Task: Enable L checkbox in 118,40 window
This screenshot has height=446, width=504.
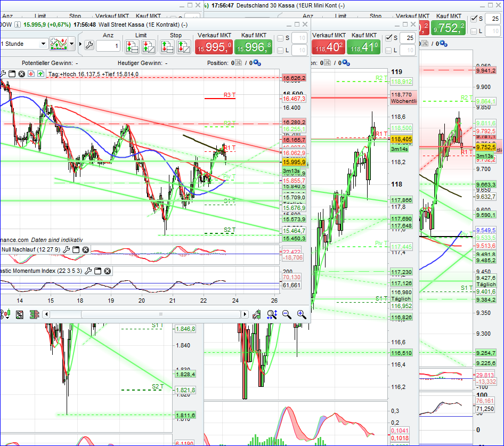Action: click(x=388, y=50)
